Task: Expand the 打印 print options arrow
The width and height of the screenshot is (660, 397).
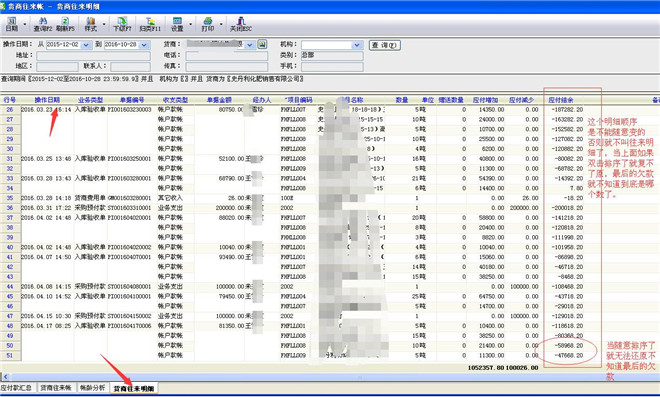Action: point(221,24)
